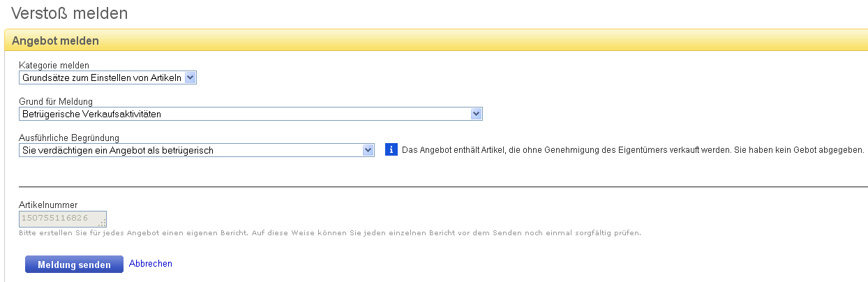Click resize grip of Artikelnummer field
Image resolution: width=868 pixels, height=282 pixels.
[103, 223]
